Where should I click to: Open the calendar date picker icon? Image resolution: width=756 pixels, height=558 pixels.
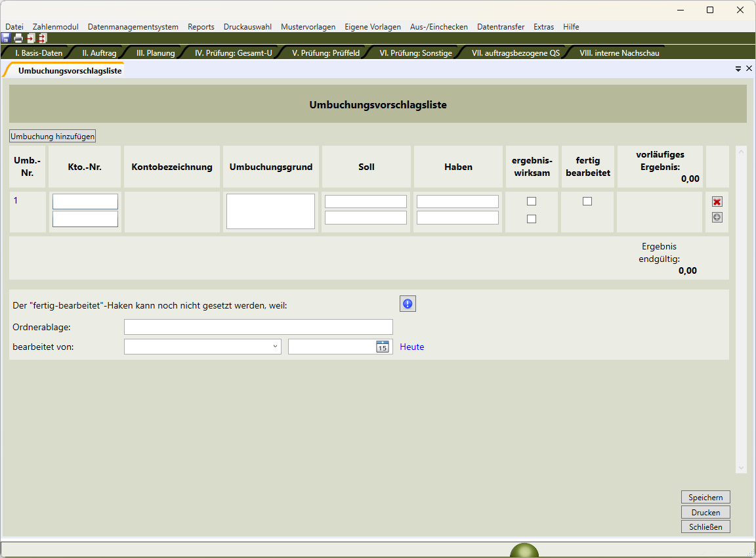tap(383, 347)
